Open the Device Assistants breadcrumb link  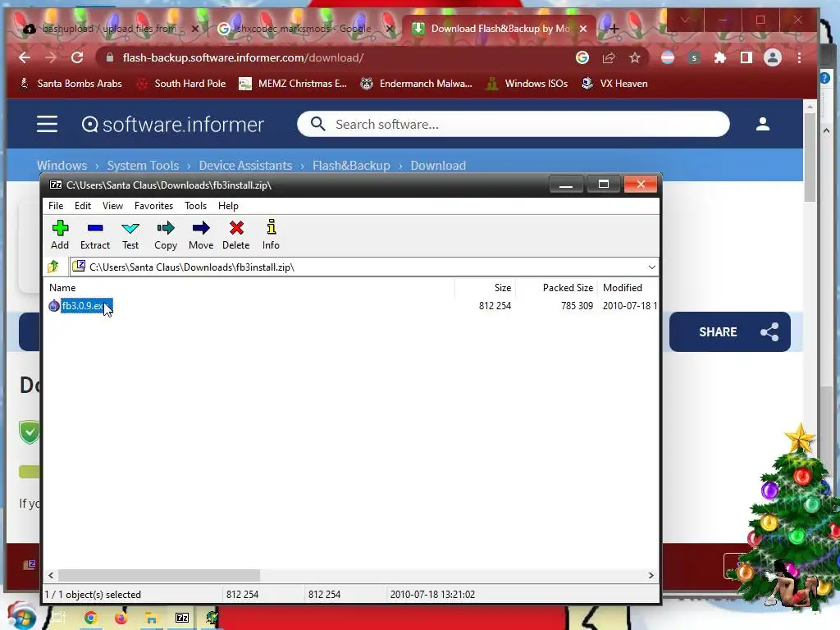pos(245,166)
